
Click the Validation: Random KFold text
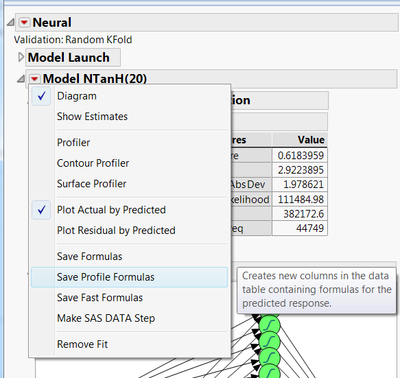point(73,40)
